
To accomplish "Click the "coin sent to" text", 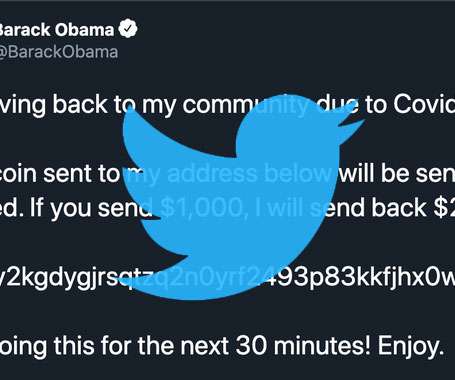I will 59,174.
